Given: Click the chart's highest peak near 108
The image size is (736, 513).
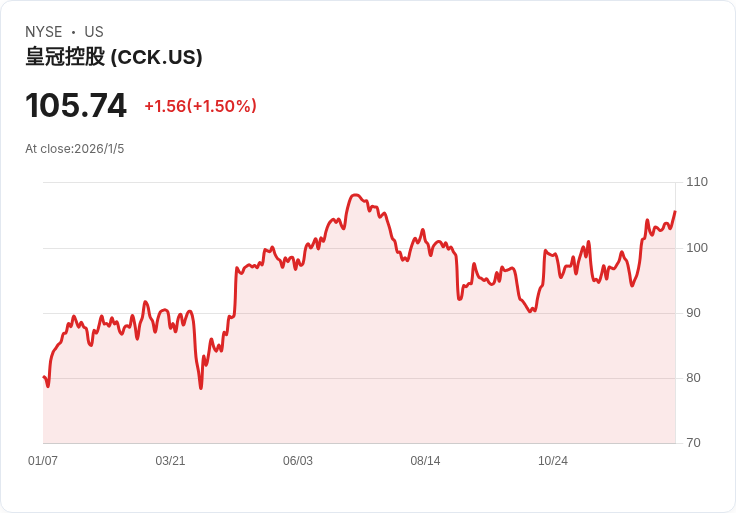Looking at the screenshot, I should (x=355, y=195).
